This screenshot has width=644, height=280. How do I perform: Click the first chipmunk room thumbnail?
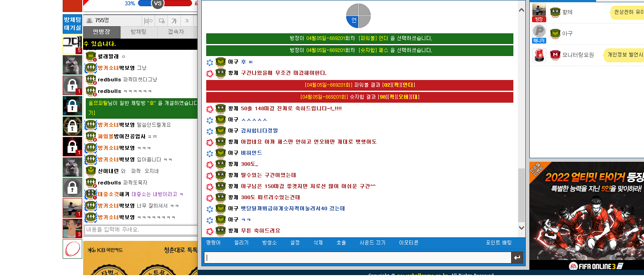[72, 65]
